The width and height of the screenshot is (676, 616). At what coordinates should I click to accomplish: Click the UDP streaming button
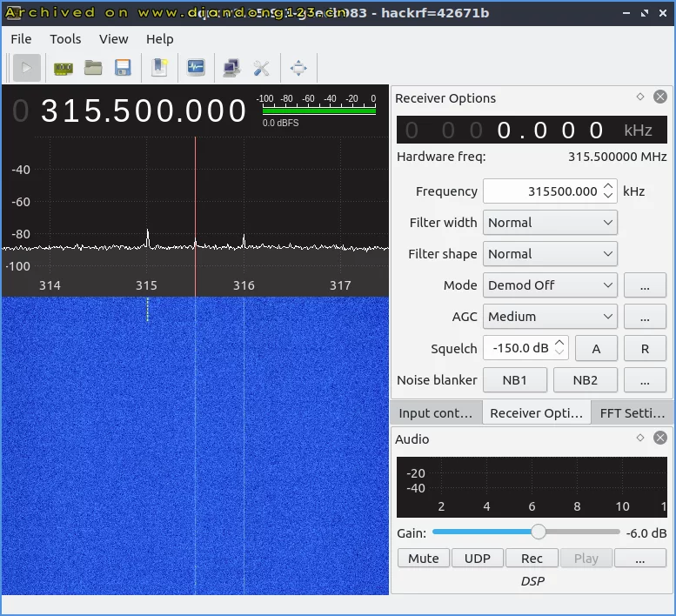coord(478,559)
